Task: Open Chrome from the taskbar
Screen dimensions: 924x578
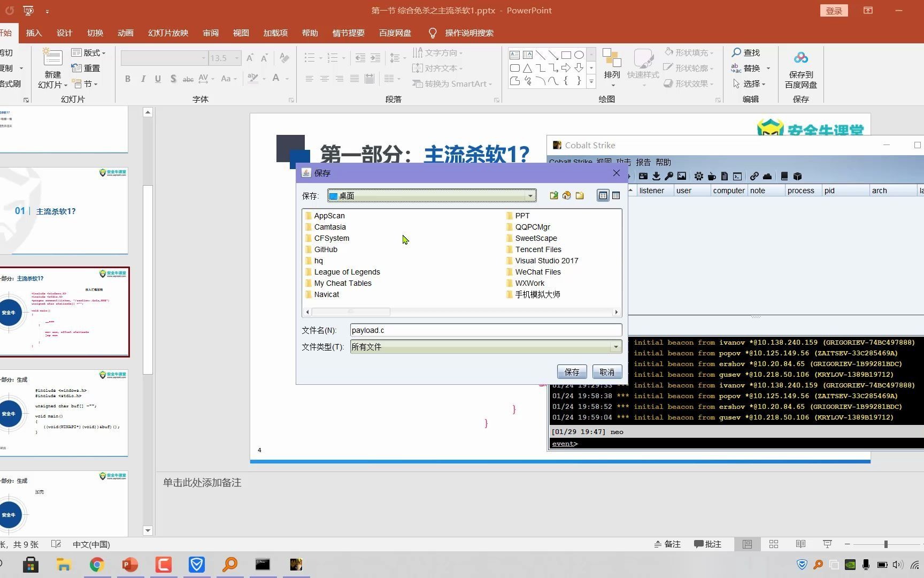Action: pos(97,565)
